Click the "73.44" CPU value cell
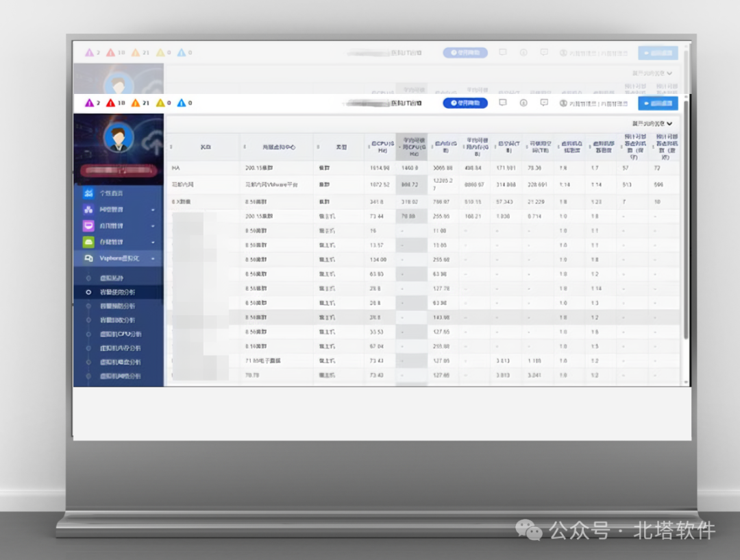 pos(376,217)
